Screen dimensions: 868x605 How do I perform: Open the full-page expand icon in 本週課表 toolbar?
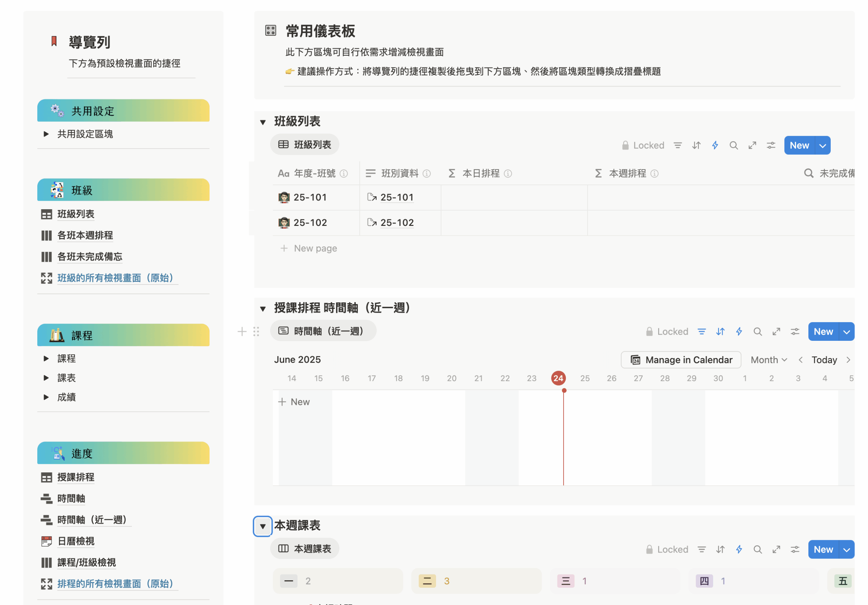pos(776,549)
